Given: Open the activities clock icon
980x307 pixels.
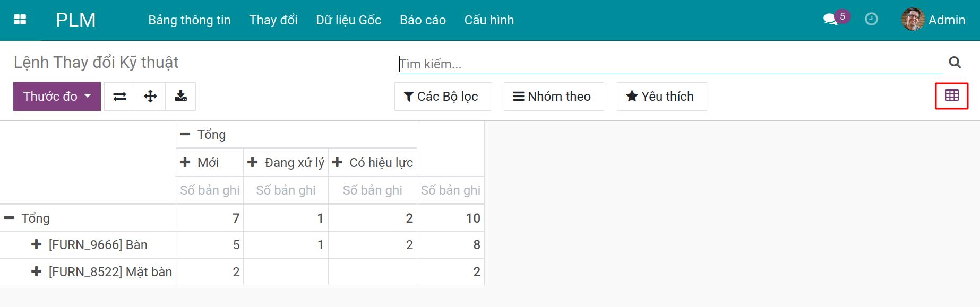Looking at the screenshot, I should [x=871, y=20].
